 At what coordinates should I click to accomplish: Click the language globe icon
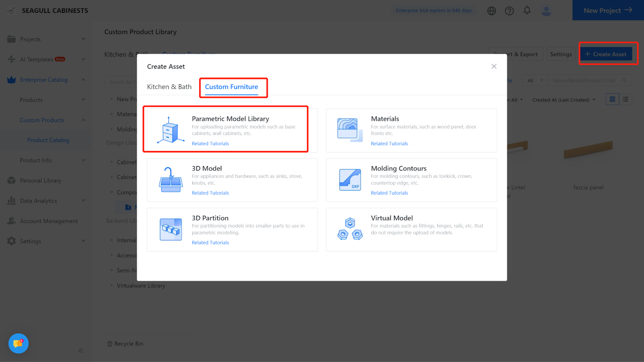tap(491, 11)
